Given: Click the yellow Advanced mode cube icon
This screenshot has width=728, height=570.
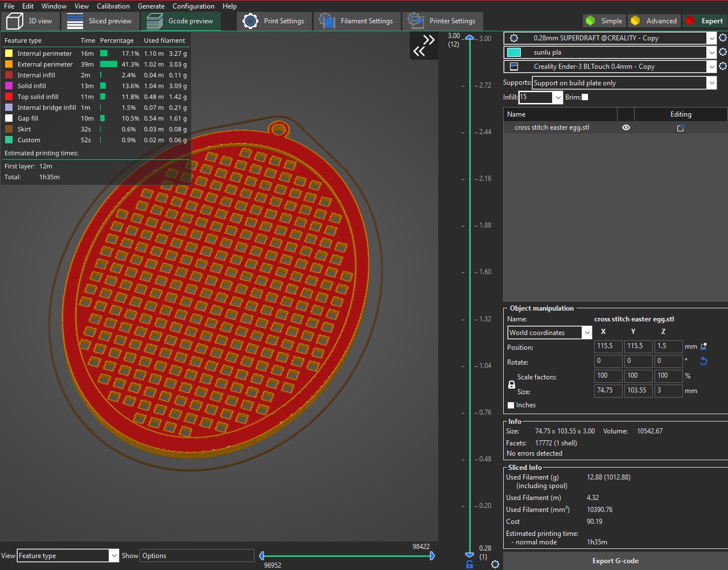Looking at the screenshot, I should pyautogui.click(x=635, y=20).
